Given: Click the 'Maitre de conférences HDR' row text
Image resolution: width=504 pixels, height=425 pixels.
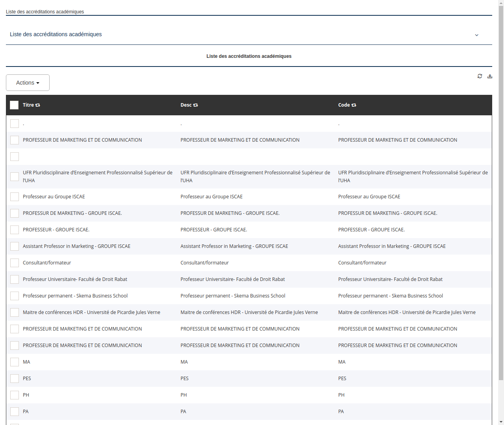Looking at the screenshot, I should (91, 312).
